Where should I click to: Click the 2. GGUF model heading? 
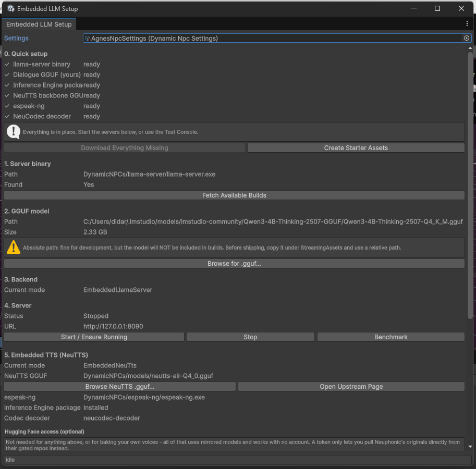click(27, 211)
